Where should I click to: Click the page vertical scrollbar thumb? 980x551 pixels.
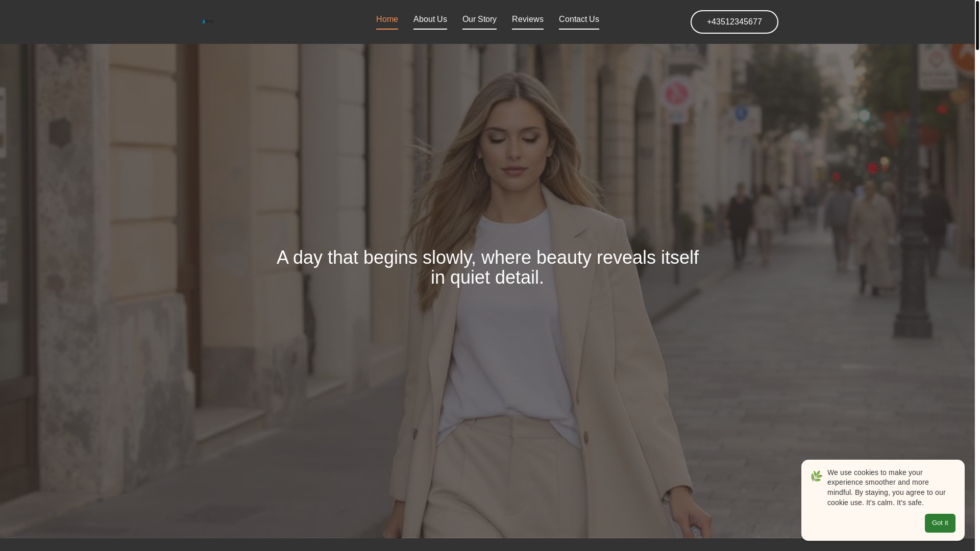(977, 25)
